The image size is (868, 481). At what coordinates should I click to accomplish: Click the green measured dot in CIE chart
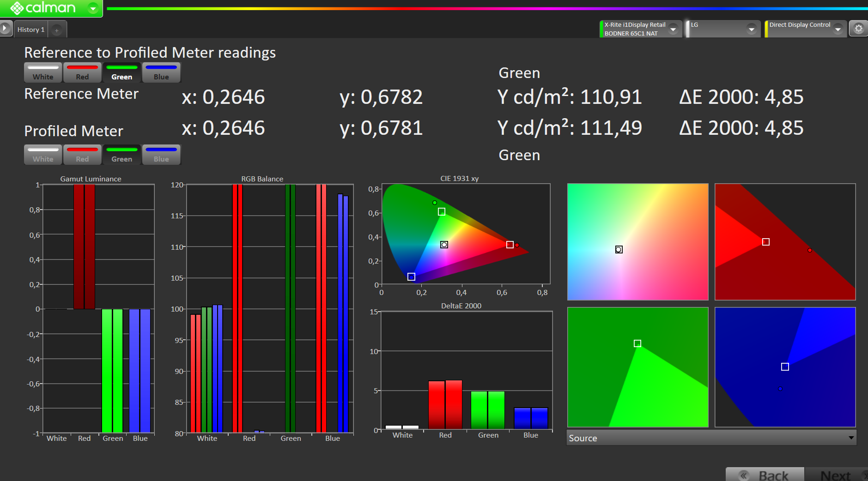click(435, 203)
